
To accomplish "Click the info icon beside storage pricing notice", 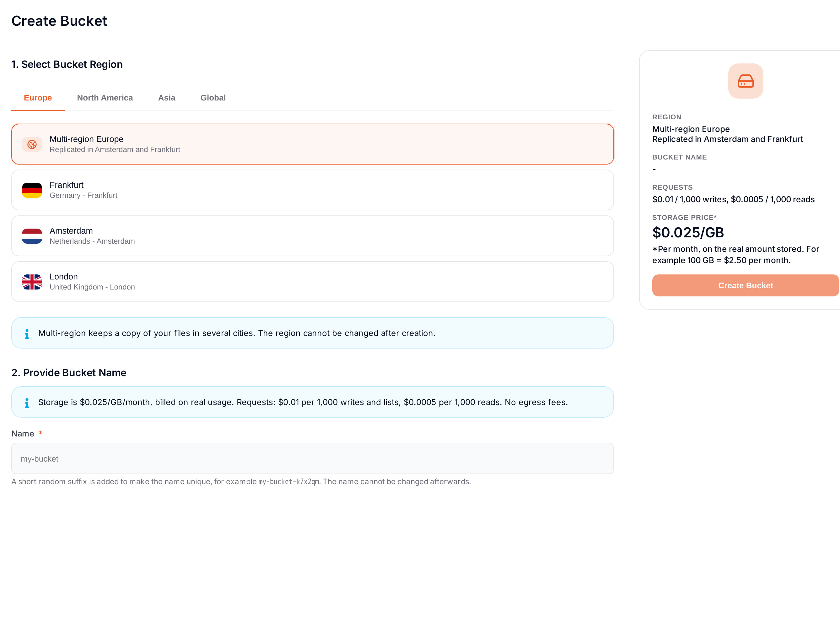I will coord(27,403).
